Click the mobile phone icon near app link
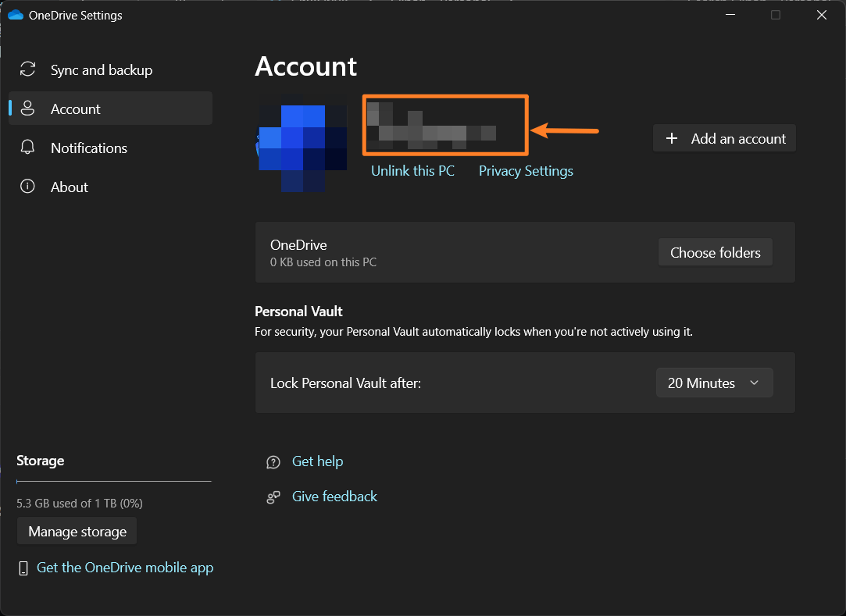The width and height of the screenshot is (846, 616). [x=23, y=568]
